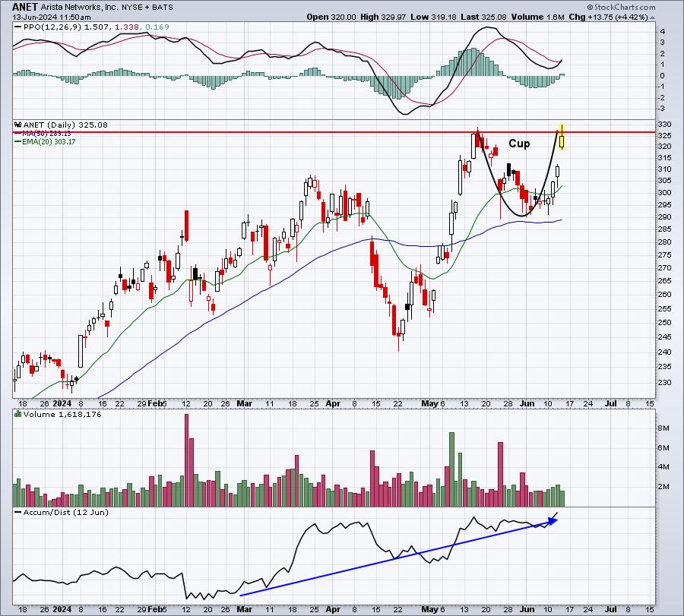Click the EMA(20) legend label
Image resolution: width=684 pixels, height=616 pixels.
coord(49,142)
